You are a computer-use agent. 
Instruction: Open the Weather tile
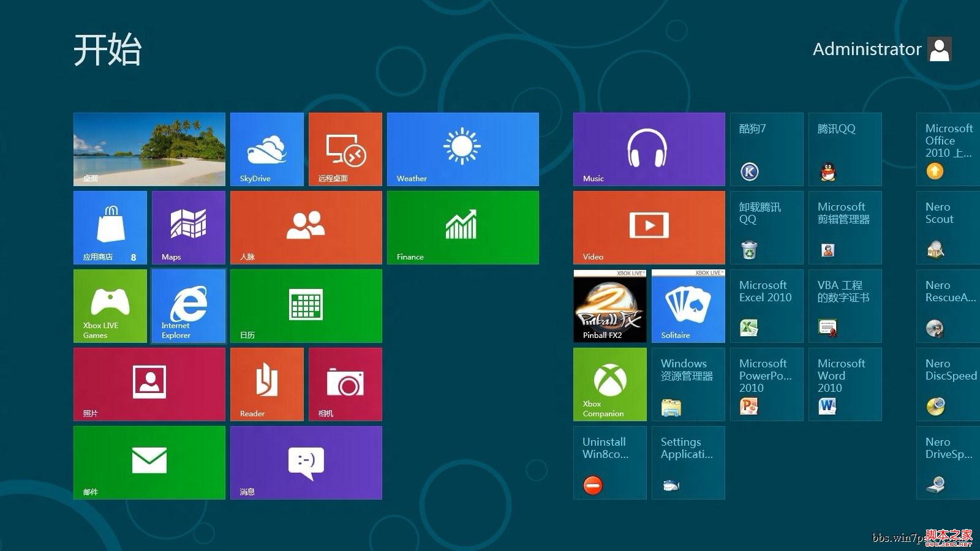point(463,149)
